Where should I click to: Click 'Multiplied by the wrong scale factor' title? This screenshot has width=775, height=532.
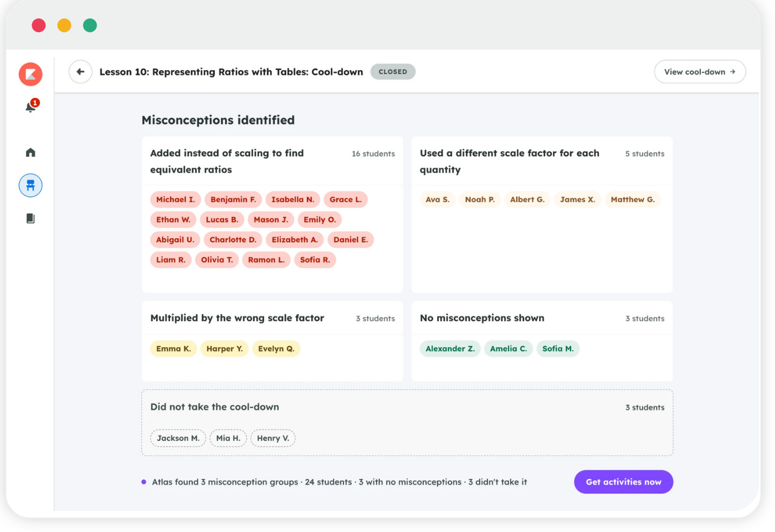pos(237,318)
